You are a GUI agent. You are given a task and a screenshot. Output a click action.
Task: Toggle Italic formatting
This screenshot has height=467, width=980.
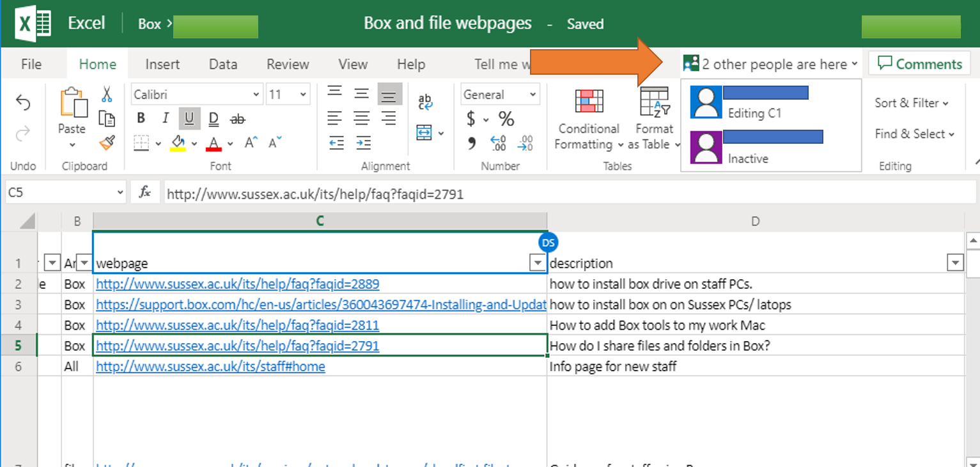(x=165, y=119)
